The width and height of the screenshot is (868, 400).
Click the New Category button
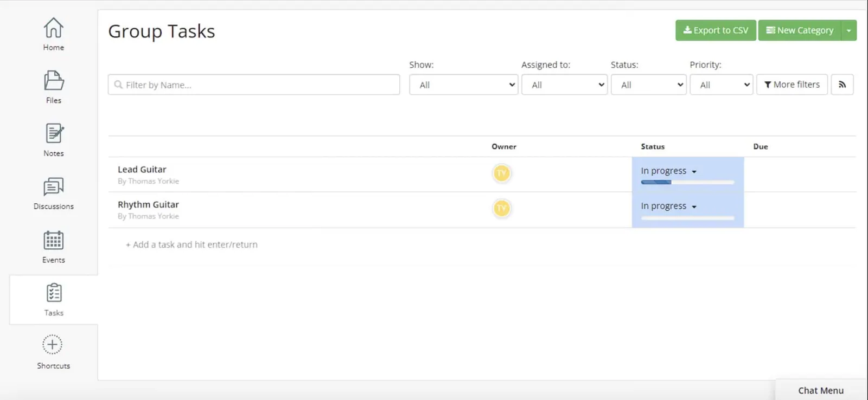[800, 30]
